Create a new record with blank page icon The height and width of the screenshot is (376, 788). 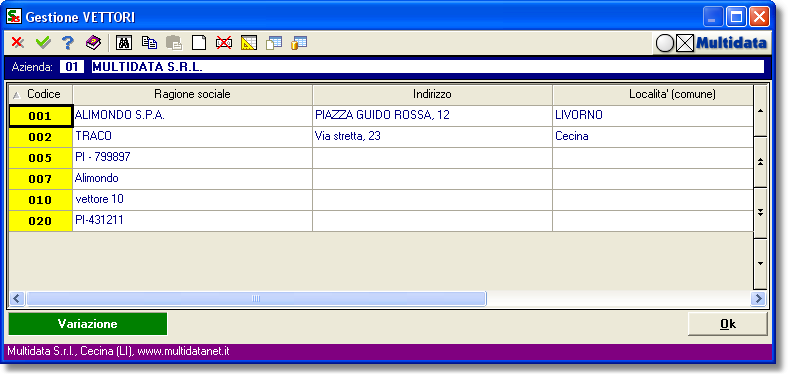[x=199, y=43]
